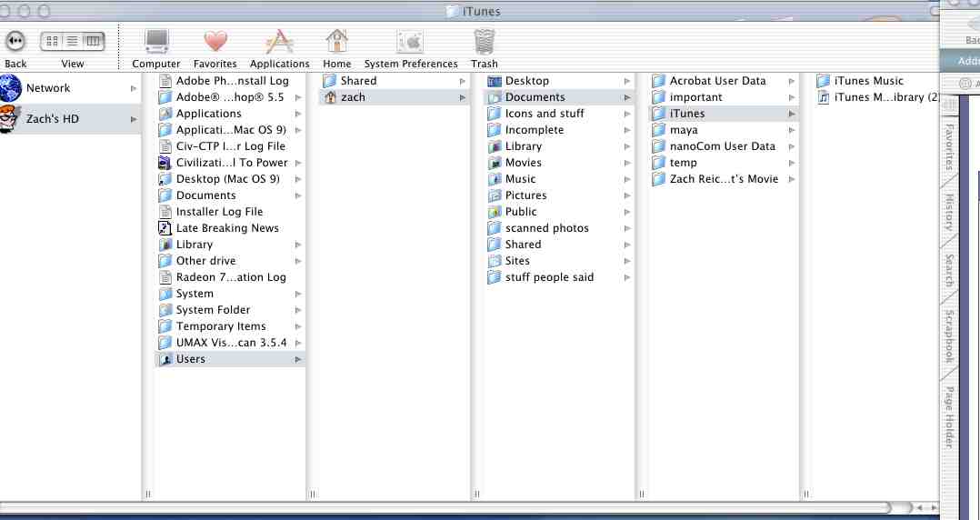980x520 pixels.
Task: Select Temporary Items row
Action: pos(229,326)
